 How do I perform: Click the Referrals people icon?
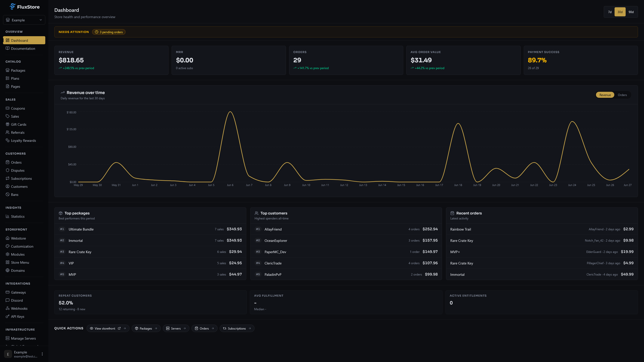(8, 132)
